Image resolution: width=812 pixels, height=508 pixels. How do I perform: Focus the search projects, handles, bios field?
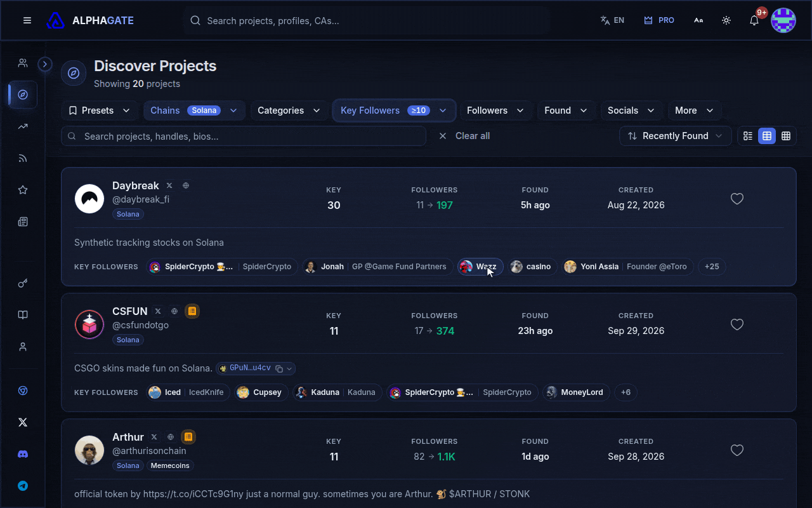pyautogui.click(x=244, y=136)
